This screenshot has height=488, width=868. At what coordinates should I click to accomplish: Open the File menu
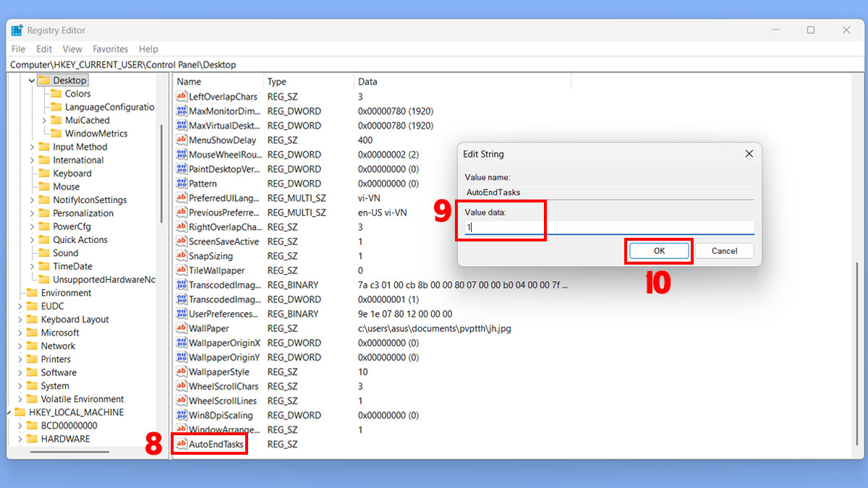(18, 49)
